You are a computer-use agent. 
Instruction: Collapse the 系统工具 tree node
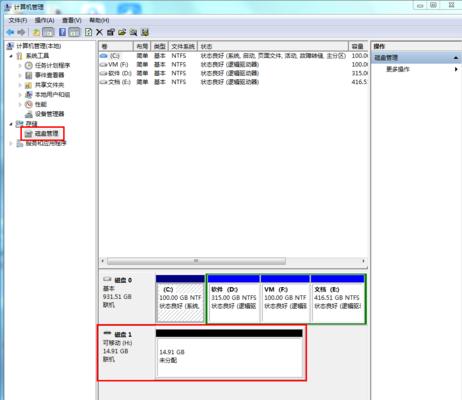click(x=11, y=56)
